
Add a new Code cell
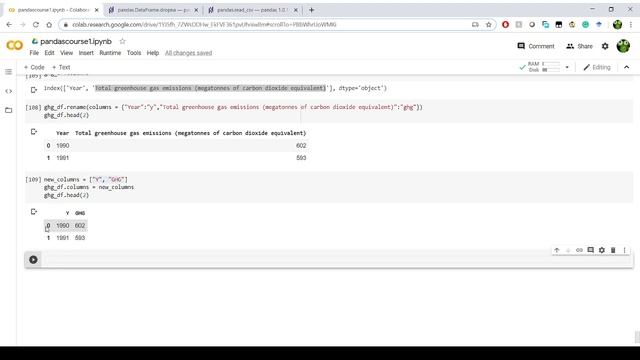(34, 67)
